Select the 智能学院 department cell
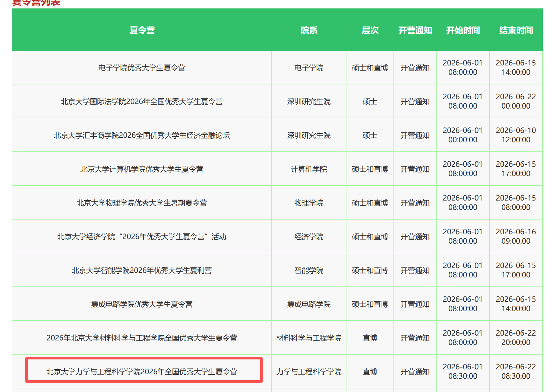The image size is (553, 392). (309, 270)
